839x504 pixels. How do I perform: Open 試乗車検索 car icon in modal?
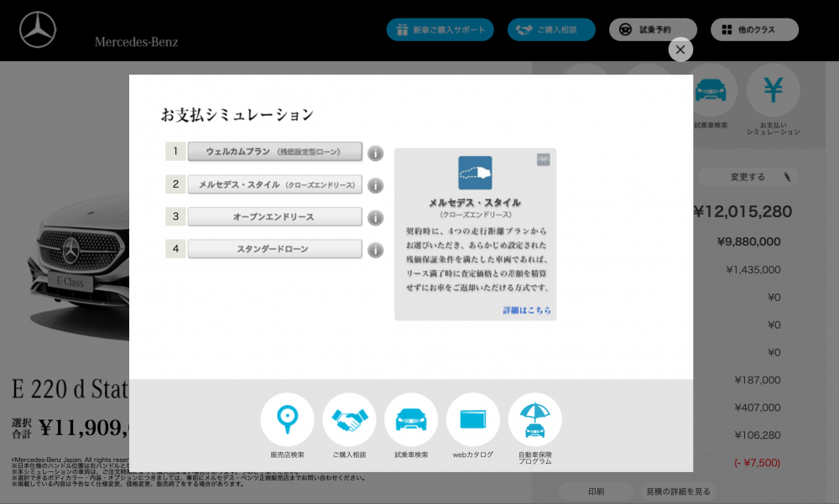click(411, 420)
